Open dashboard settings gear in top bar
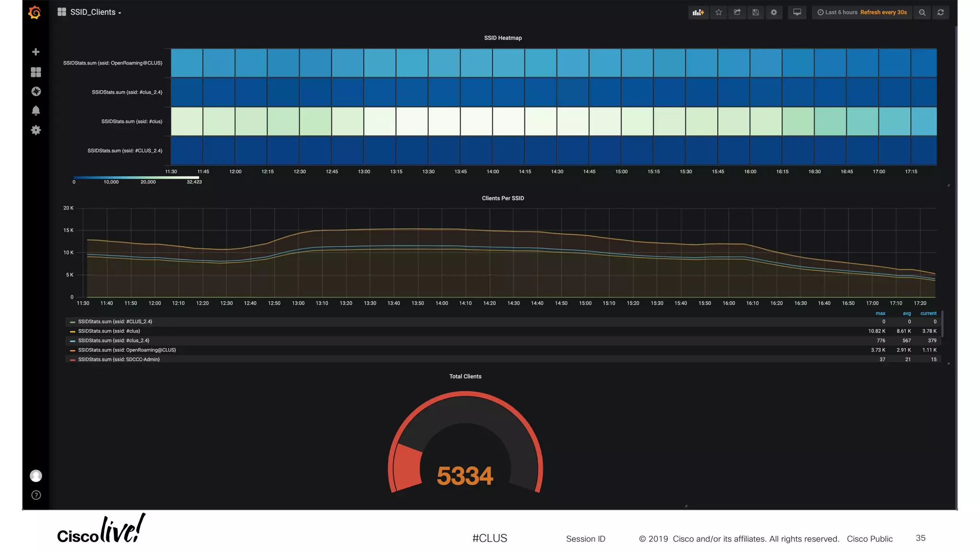 (774, 12)
